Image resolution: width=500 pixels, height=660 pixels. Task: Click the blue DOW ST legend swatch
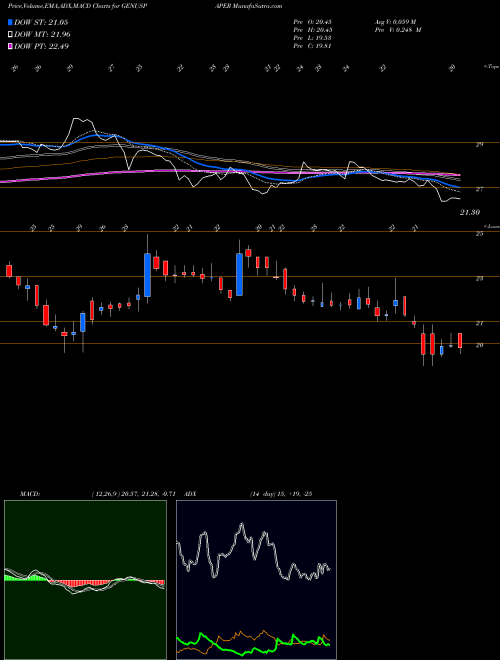pos(10,22)
